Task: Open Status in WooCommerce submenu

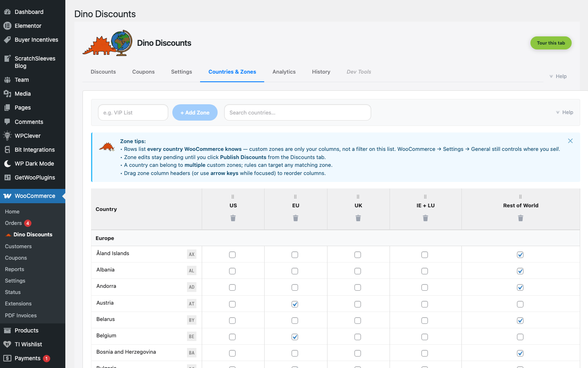Action: point(13,292)
